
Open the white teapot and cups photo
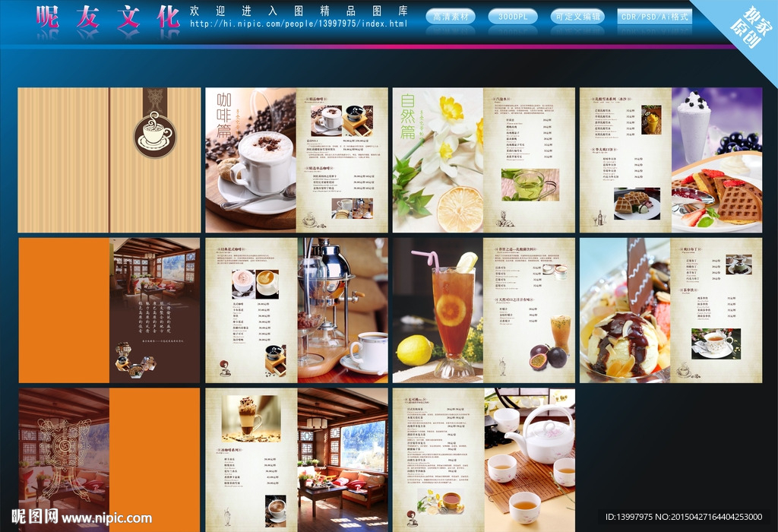click(530, 460)
